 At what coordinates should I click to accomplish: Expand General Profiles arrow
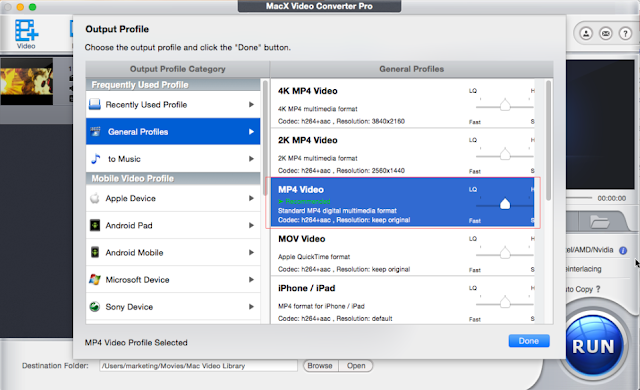[251, 131]
